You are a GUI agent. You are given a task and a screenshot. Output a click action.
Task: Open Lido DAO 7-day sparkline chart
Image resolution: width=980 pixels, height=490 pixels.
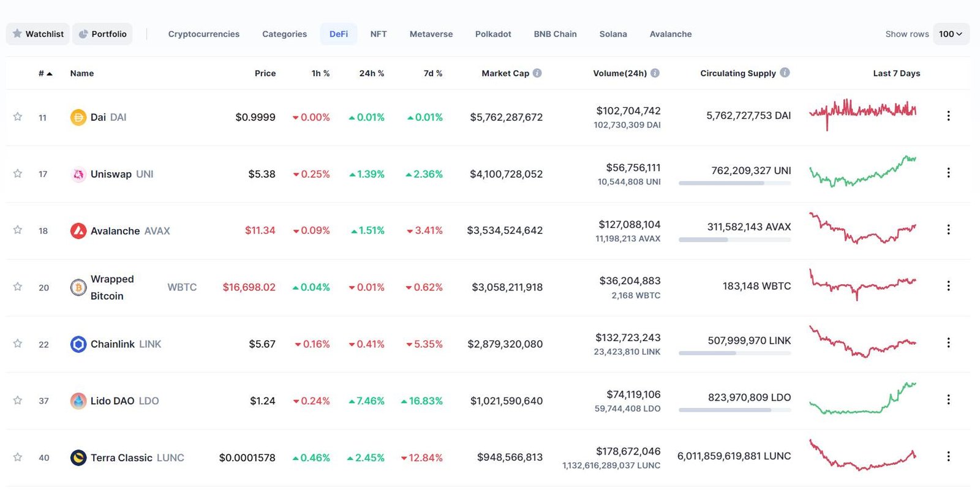click(862, 399)
